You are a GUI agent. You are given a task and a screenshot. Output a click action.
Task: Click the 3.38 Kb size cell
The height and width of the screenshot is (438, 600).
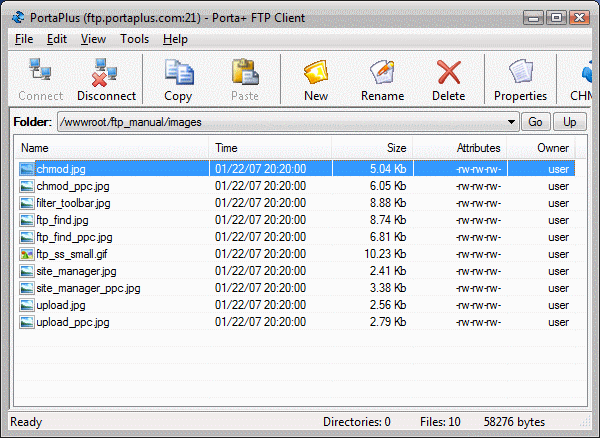pyautogui.click(x=388, y=288)
